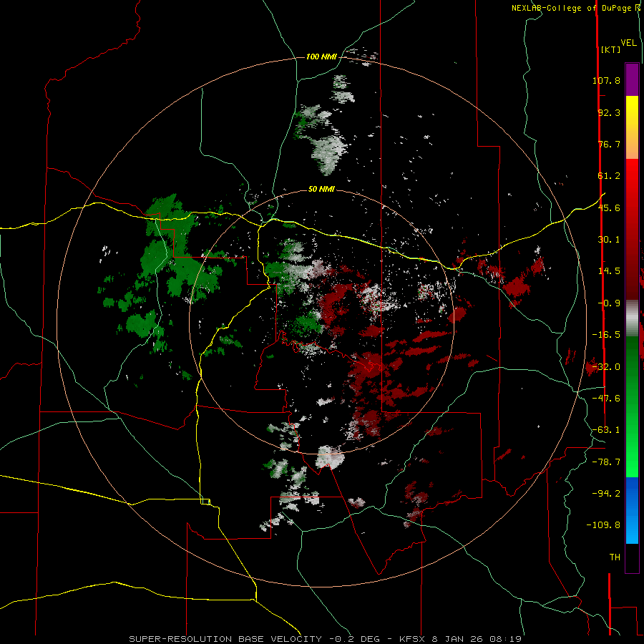The image size is (644, 644).
Task: Click the 50 NMI range ring label
Action: [321, 190]
